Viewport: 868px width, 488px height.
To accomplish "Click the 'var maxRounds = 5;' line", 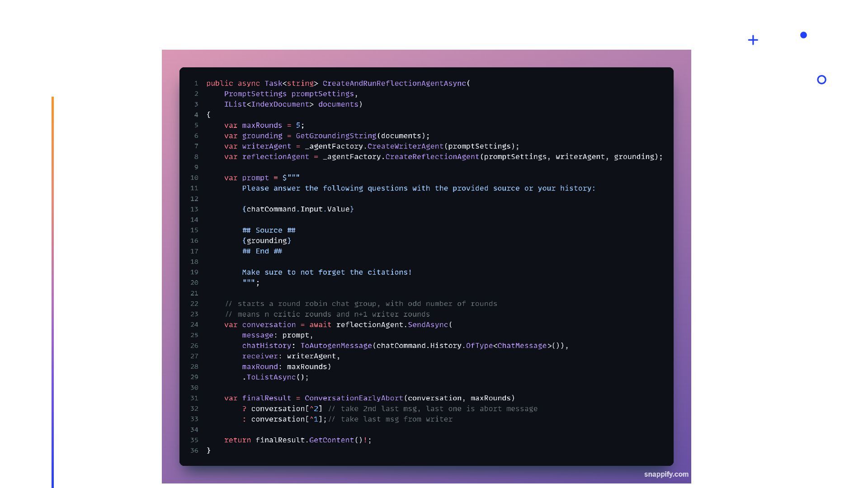I will [264, 125].
